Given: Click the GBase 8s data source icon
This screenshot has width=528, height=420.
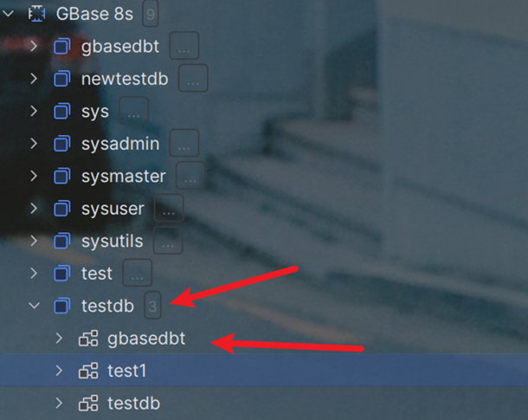Looking at the screenshot, I should point(35,14).
